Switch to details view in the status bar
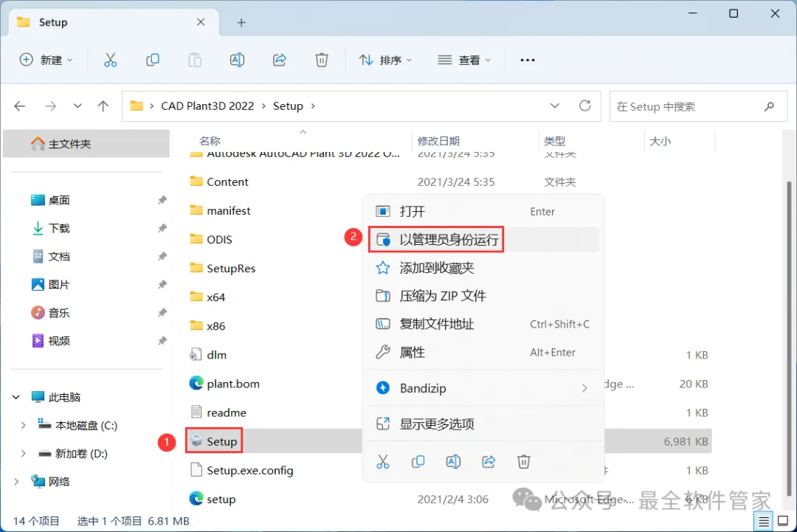This screenshot has width=797, height=532. click(x=764, y=522)
